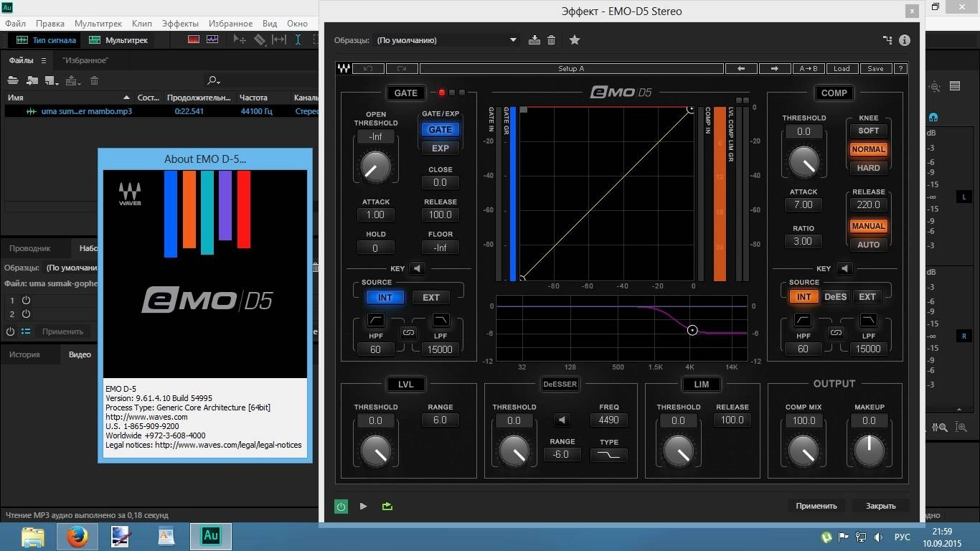Open the legal notices link in About
Screen dimensions: 980x551
(x=228, y=445)
